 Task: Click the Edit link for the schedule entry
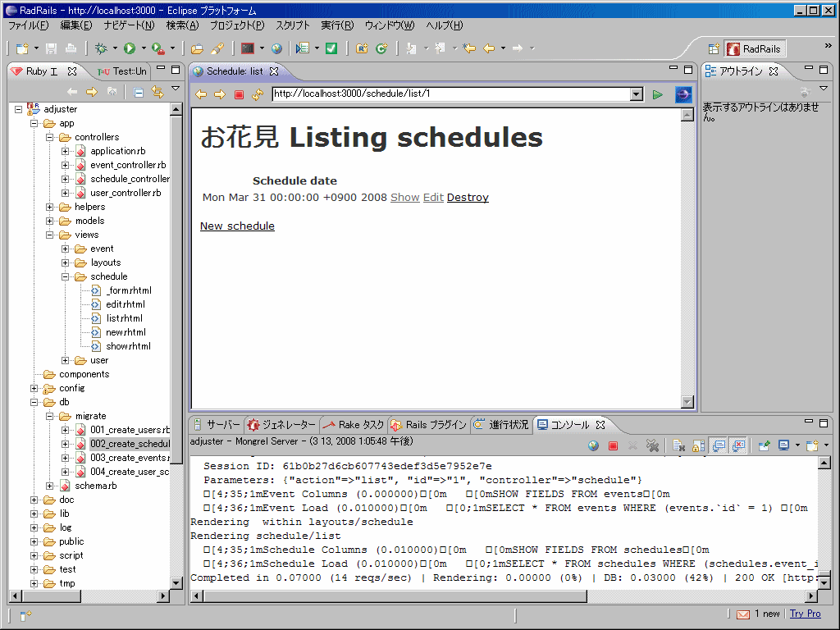(433, 197)
